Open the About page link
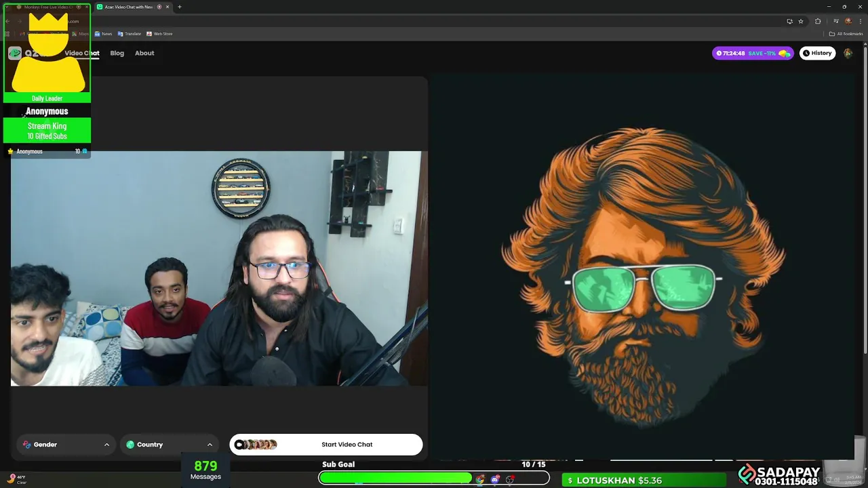Screen dimensions: 868x488 pyautogui.click(x=144, y=53)
